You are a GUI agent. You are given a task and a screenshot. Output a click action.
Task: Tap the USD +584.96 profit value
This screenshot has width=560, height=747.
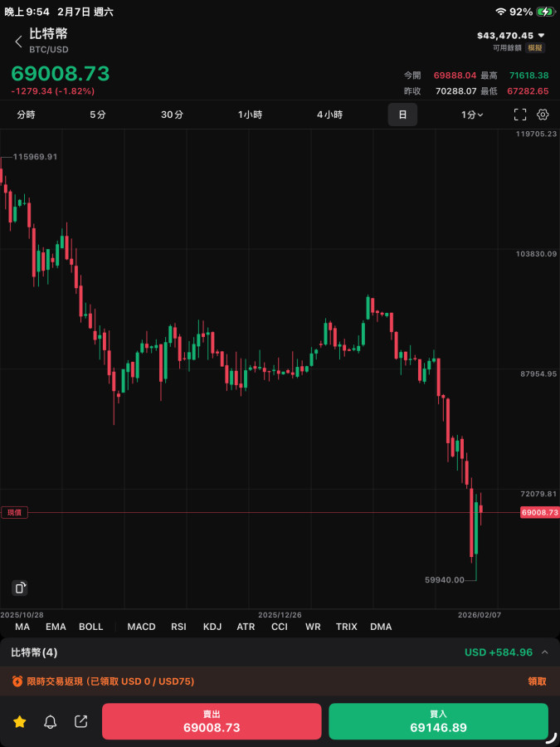pyautogui.click(x=499, y=652)
